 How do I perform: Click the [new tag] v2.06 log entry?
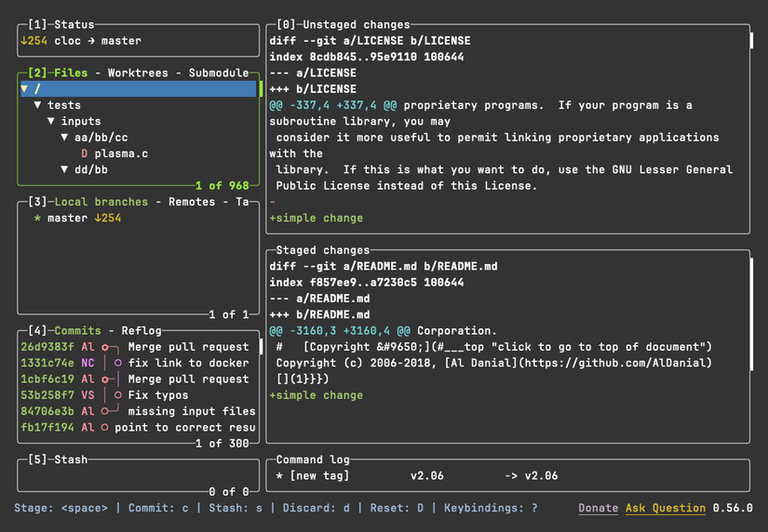point(417,475)
